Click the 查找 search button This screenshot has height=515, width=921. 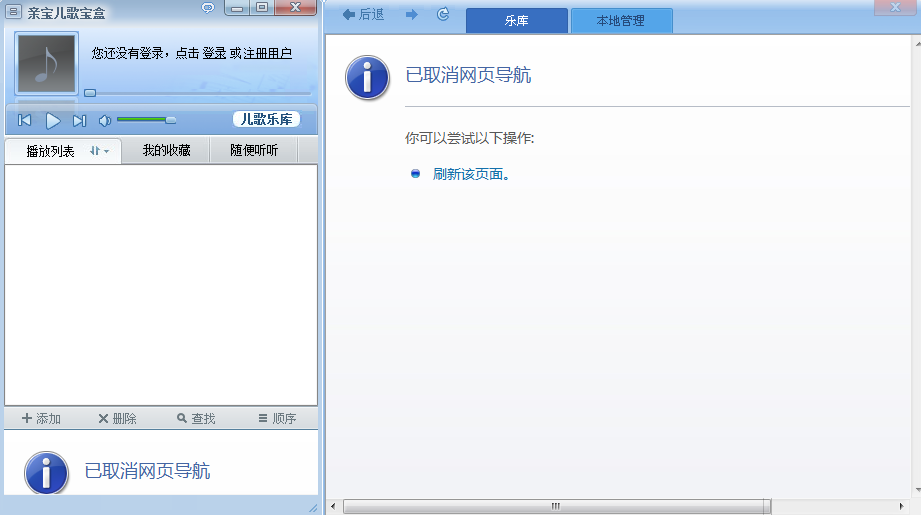[x=196, y=419]
